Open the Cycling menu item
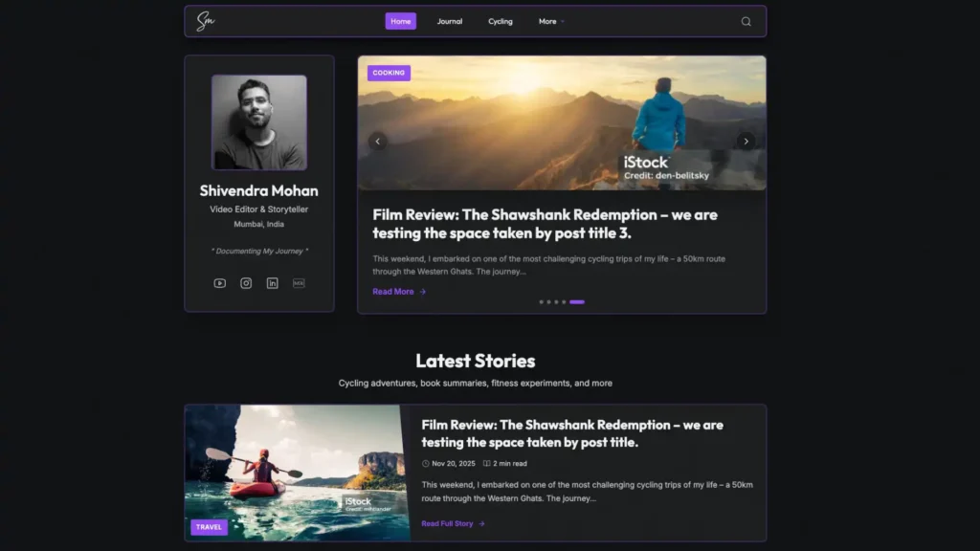980x551 pixels. 500,20
